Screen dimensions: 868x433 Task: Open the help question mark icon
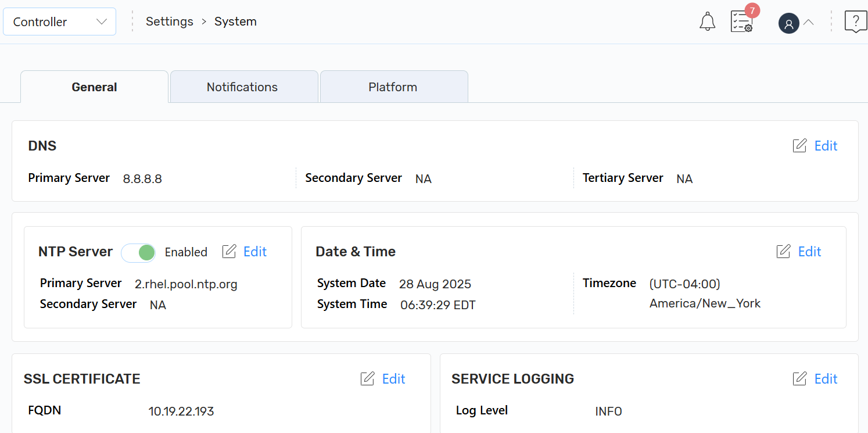tap(855, 22)
